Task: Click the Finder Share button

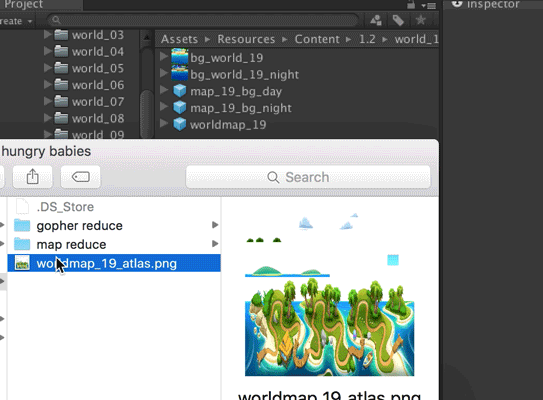Action: [x=33, y=177]
